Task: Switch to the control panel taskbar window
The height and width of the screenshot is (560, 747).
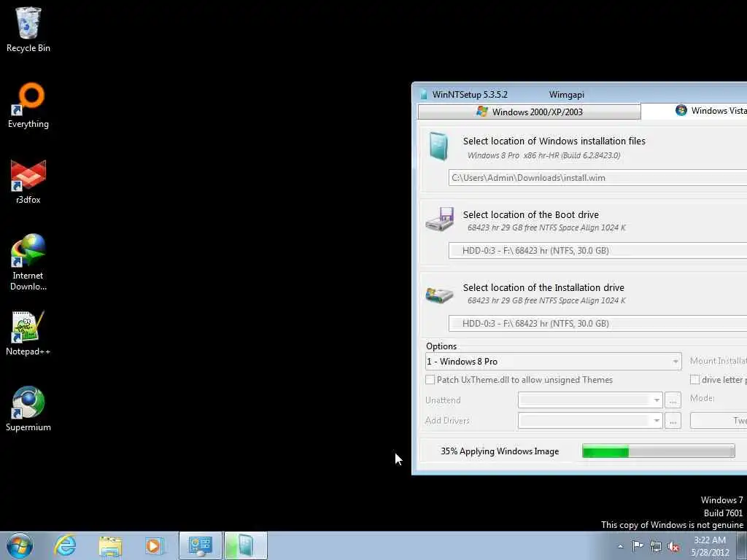Action: (200, 545)
